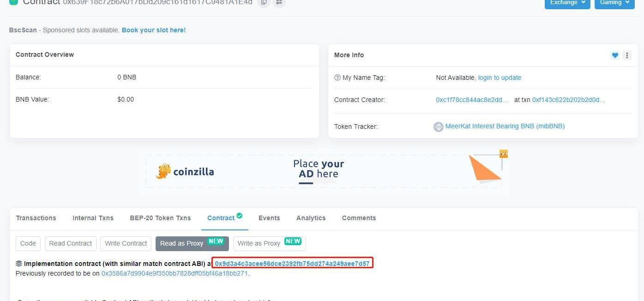Select the BEP-20 Token Txns tab
Image resolution: width=644 pixels, height=301 pixels.
160,218
